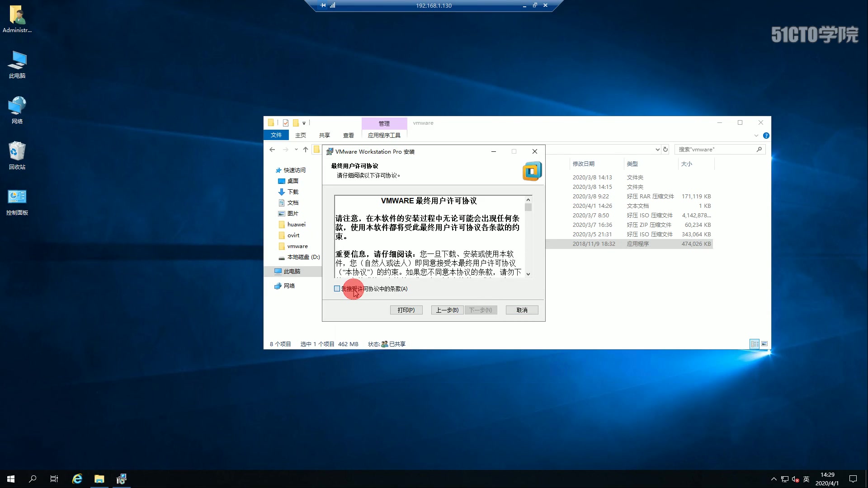This screenshot has width=868, height=488.
Task: Click the new folder quick access icon
Action: (296, 123)
